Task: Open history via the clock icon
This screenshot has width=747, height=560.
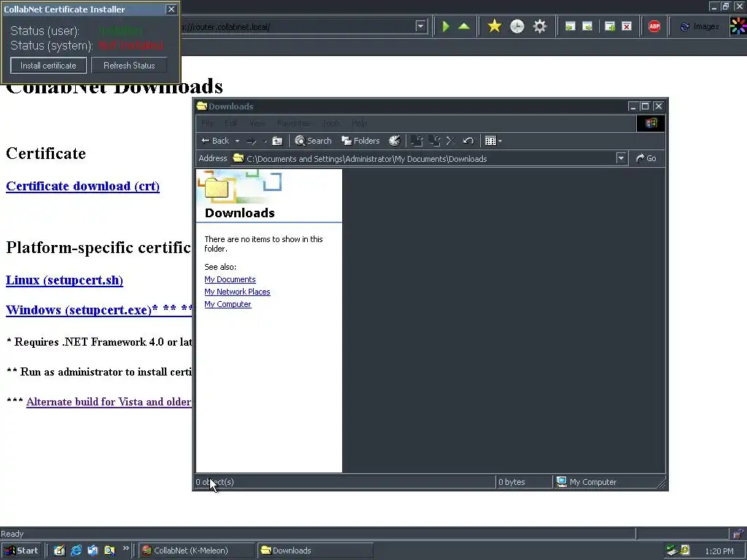Action: [x=517, y=26]
